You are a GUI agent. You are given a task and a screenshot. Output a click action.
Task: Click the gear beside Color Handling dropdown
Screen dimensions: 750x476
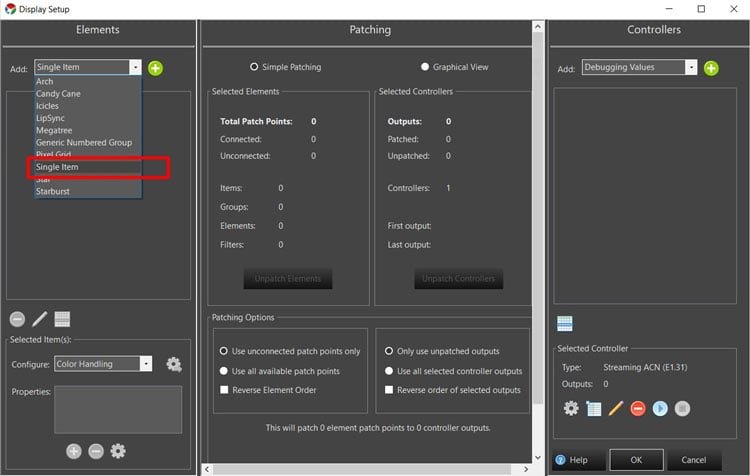point(174,365)
